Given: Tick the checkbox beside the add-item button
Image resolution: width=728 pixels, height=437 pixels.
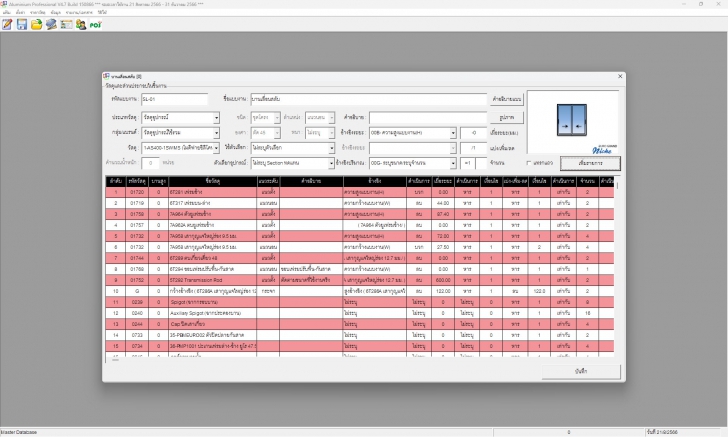Looking at the screenshot, I should pyautogui.click(x=528, y=163).
